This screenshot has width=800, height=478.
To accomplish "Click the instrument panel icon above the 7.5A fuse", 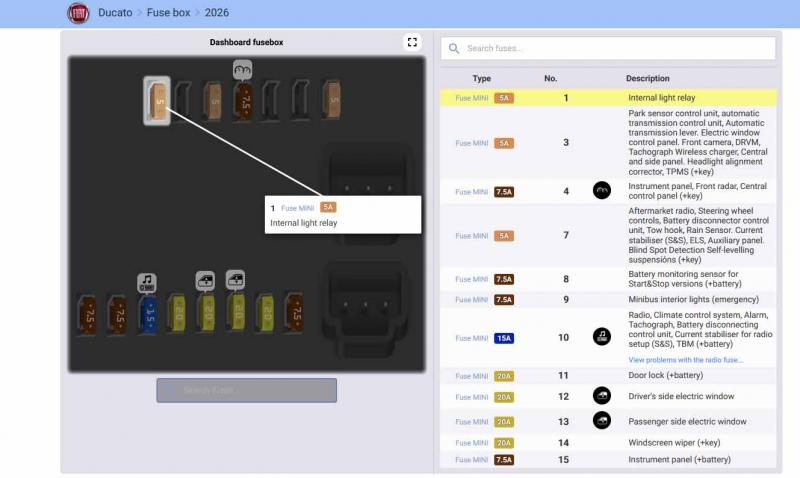I will coord(243,70).
